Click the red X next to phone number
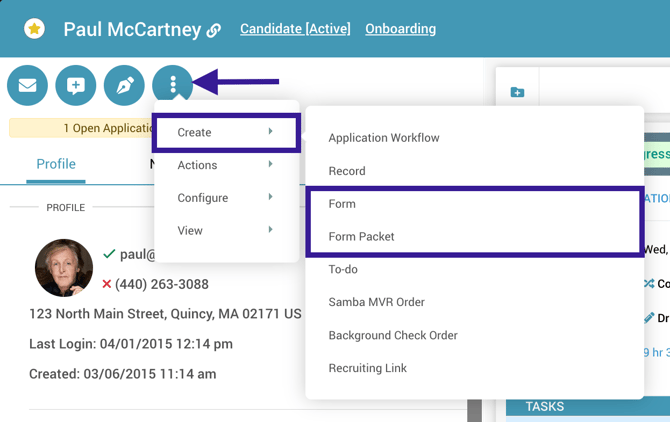670x422 pixels. pyautogui.click(x=107, y=284)
